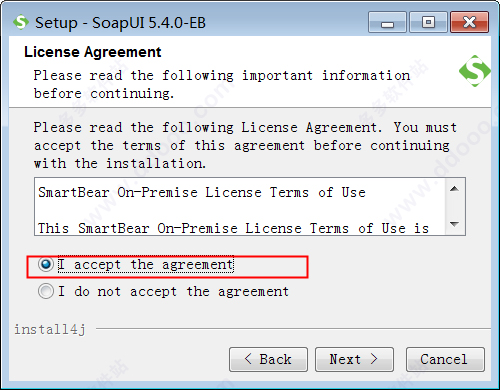This screenshot has height=390, width=500.
Task: Cancel the SoapUI installation
Action: tap(445, 359)
